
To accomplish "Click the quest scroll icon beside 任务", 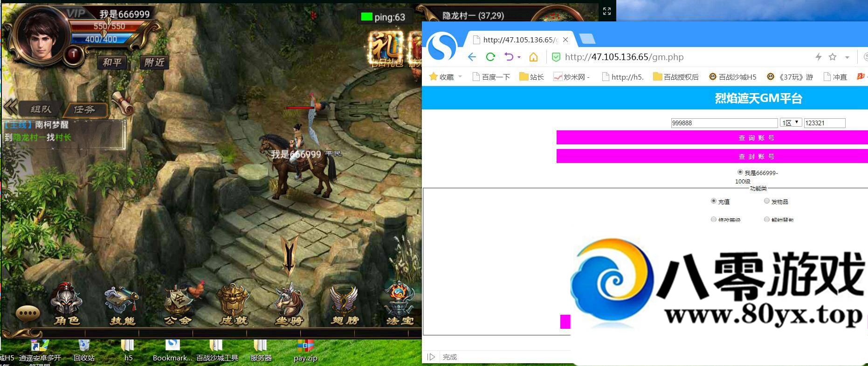I will pos(123,102).
